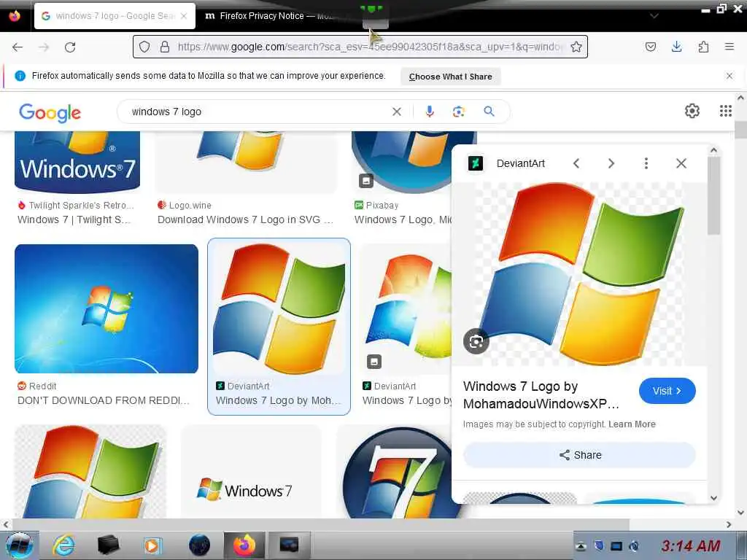747x560 pixels.
Task: Launch Internet Explorer from the taskbar
Action: pos(63,545)
